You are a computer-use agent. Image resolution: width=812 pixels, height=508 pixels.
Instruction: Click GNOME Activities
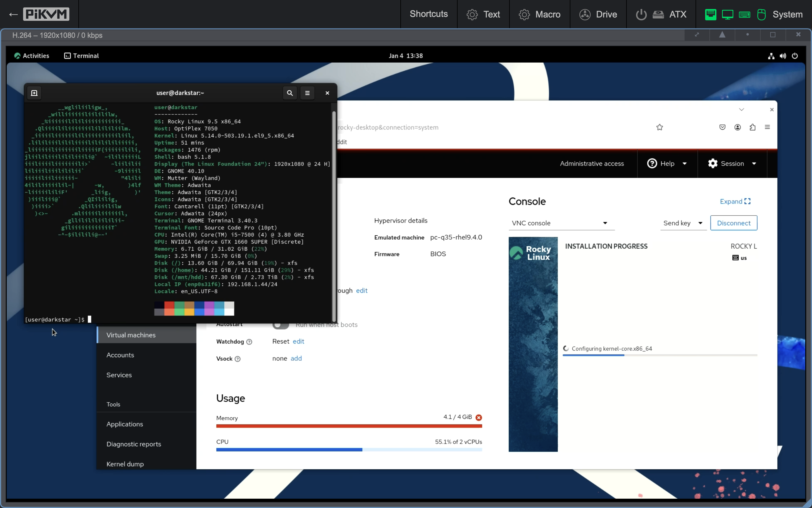tap(32, 56)
